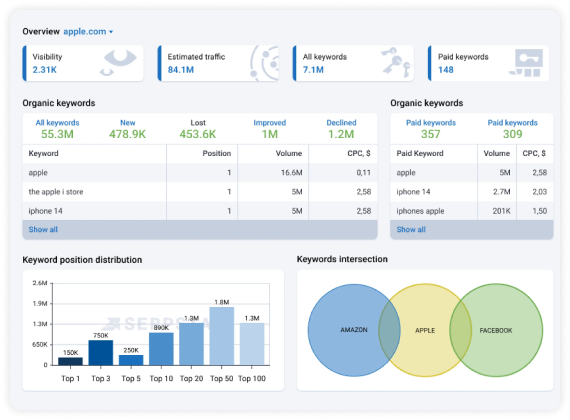Select the Improved 1M tab
This screenshot has width=570, height=420.
click(x=270, y=129)
